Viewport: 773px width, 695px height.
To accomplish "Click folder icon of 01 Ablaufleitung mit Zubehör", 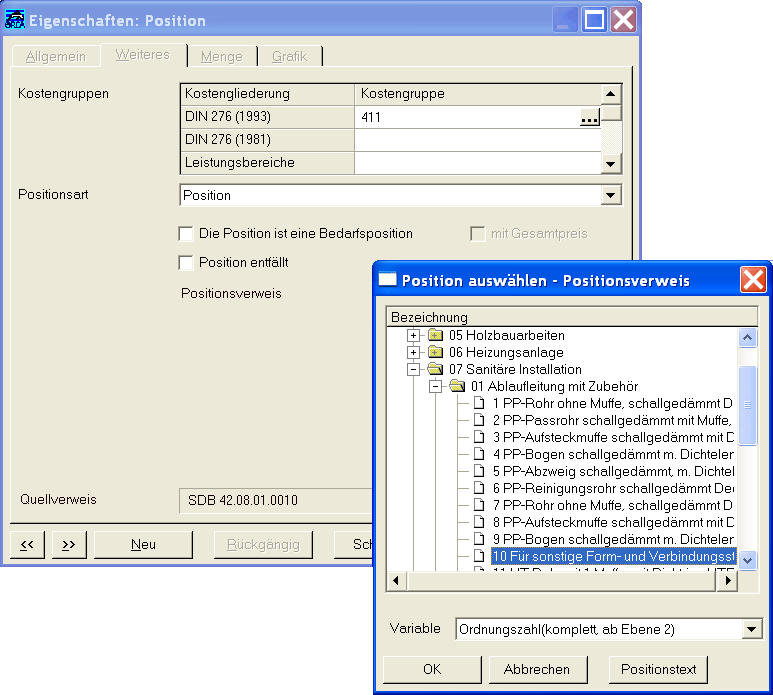I will [x=457, y=386].
